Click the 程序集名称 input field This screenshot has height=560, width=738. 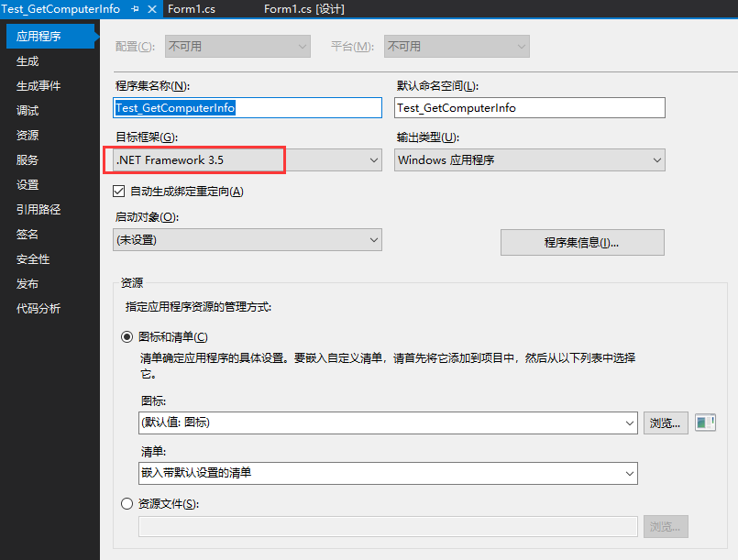point(246,107)
